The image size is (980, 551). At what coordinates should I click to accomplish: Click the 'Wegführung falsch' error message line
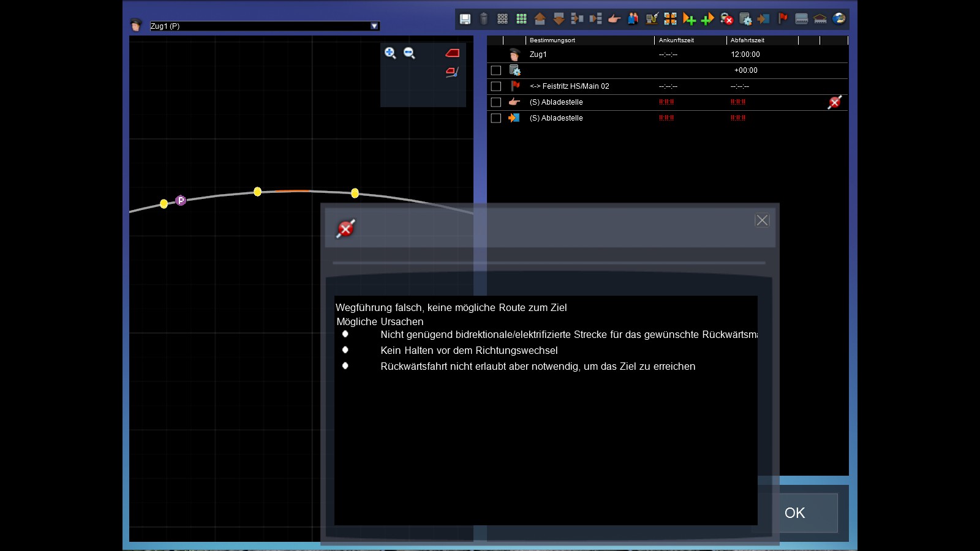451,307
